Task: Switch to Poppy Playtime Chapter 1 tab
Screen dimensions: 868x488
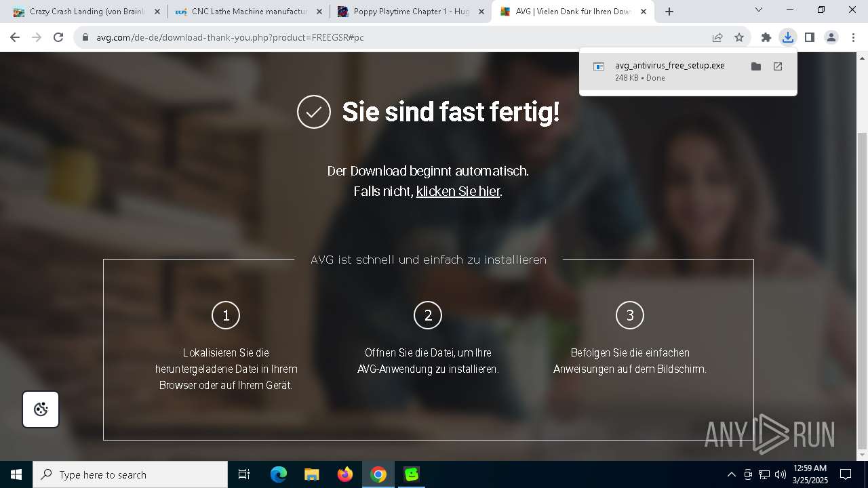Action: pyautogui.click(x=410, y=12)
